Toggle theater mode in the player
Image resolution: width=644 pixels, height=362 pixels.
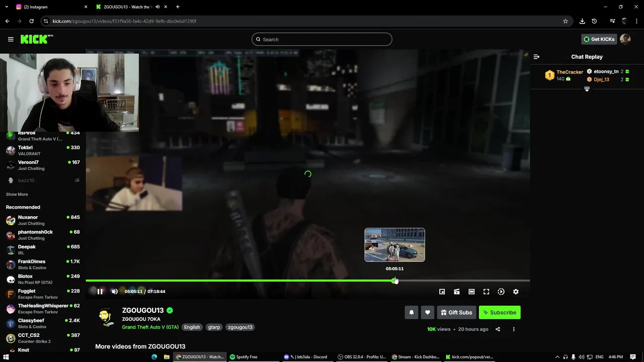[471, 292]
